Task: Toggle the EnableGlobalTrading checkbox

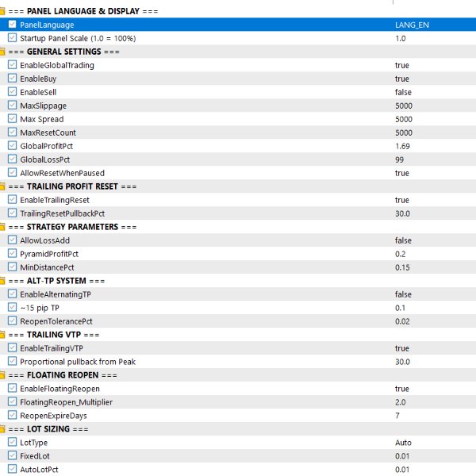Action: point(12,65)
